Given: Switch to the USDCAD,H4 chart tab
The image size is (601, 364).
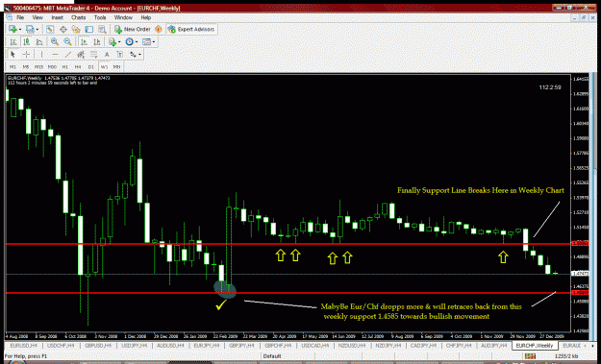Looking at the screenshot, I should point(314,346).
